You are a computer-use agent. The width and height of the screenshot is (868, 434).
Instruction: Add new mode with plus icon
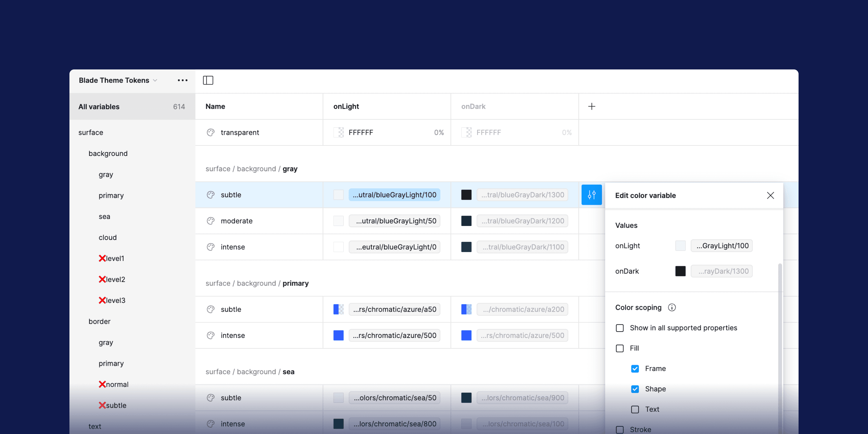pyautogui.click(x=591, y=106)
